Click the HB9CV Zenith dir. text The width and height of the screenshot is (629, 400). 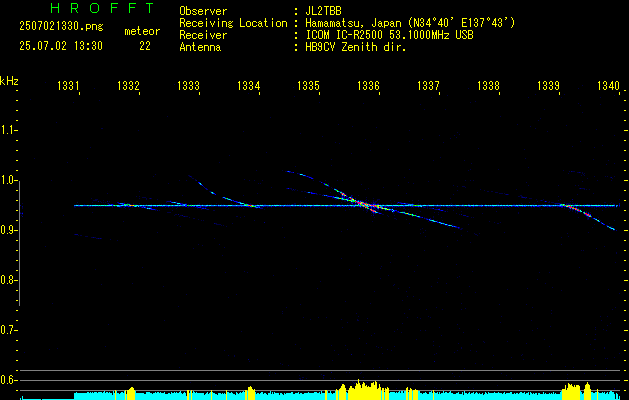356,47
